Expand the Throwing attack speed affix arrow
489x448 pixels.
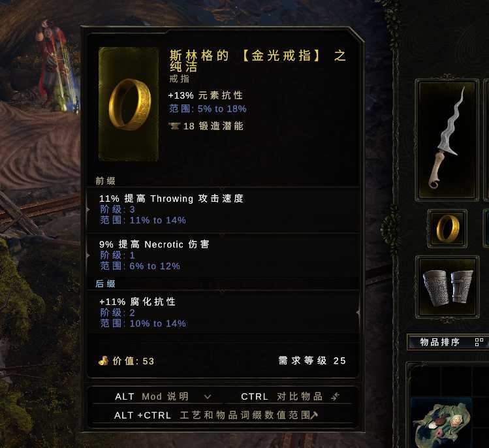[88, 210]
